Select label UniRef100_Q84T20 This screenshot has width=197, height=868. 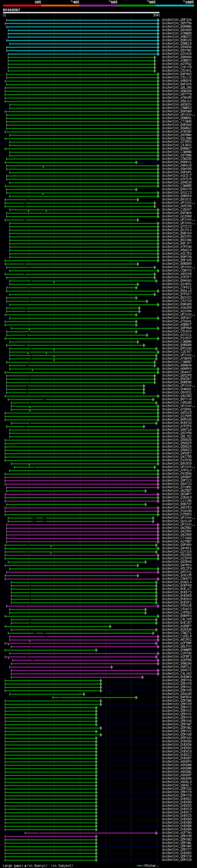coord(177,484)
